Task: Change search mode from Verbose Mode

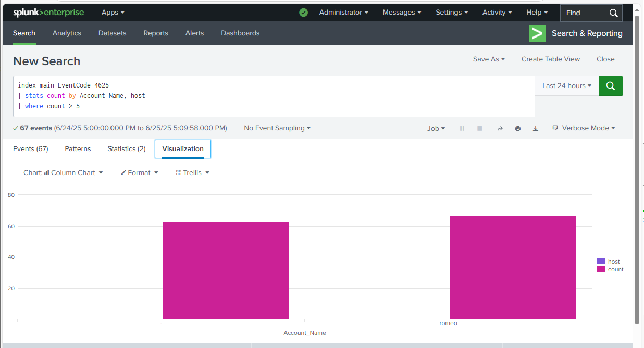Action: coord(584,128)
